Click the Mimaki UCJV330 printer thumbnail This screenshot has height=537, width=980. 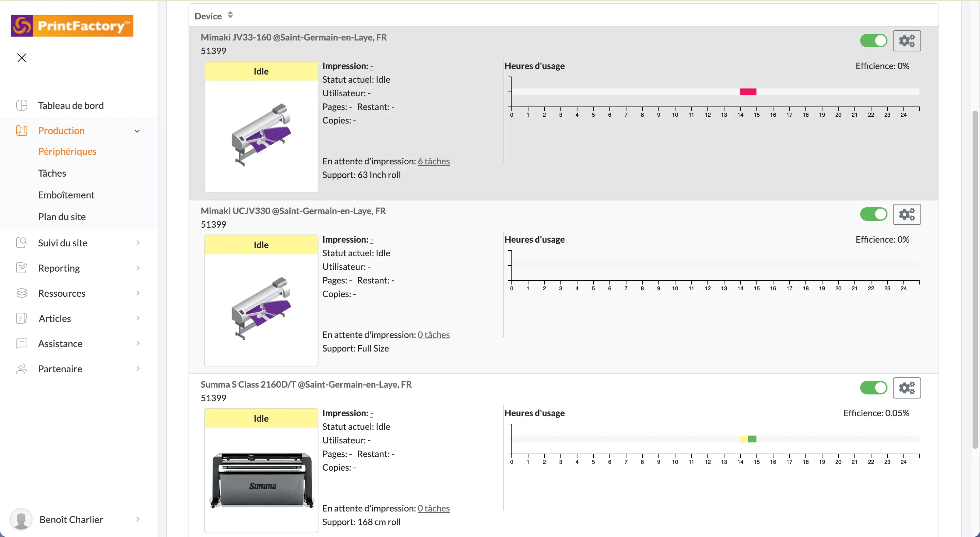pos(261,309)
